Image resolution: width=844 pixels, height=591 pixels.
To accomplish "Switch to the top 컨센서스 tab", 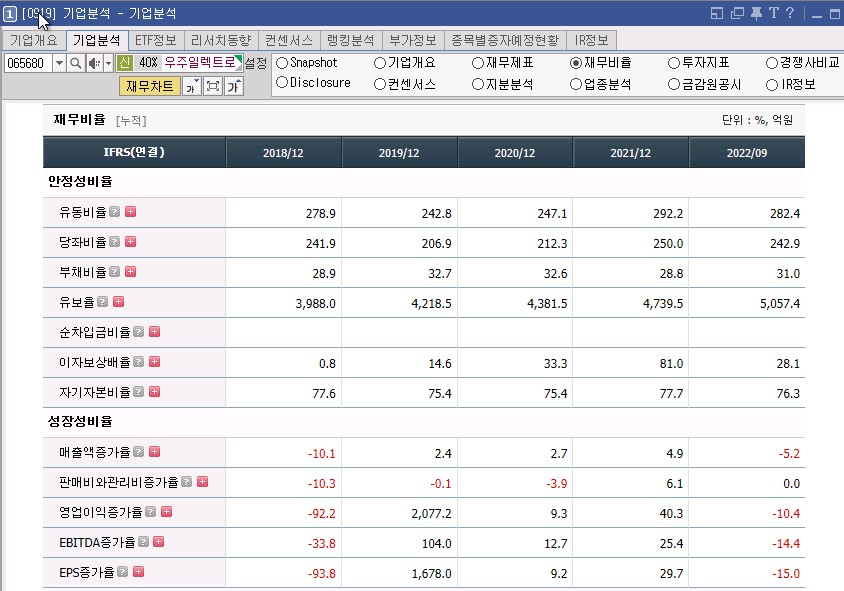I will (289, 40).
